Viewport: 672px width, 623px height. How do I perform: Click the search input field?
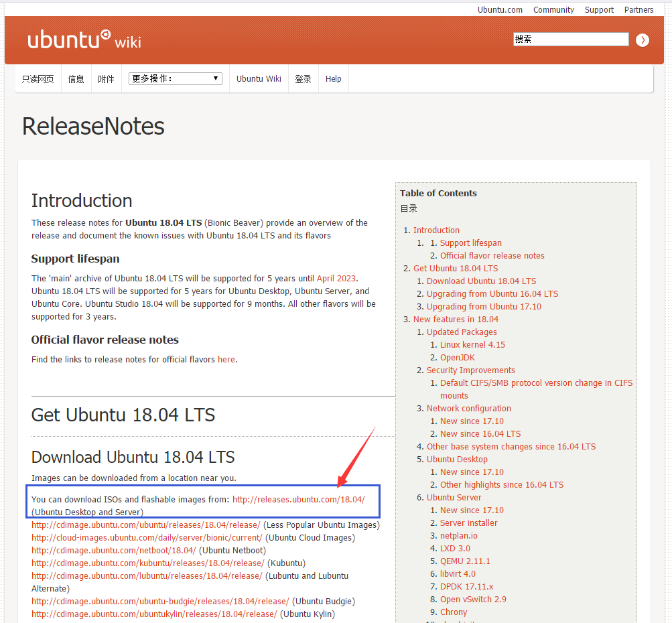[x=571, y=40]
